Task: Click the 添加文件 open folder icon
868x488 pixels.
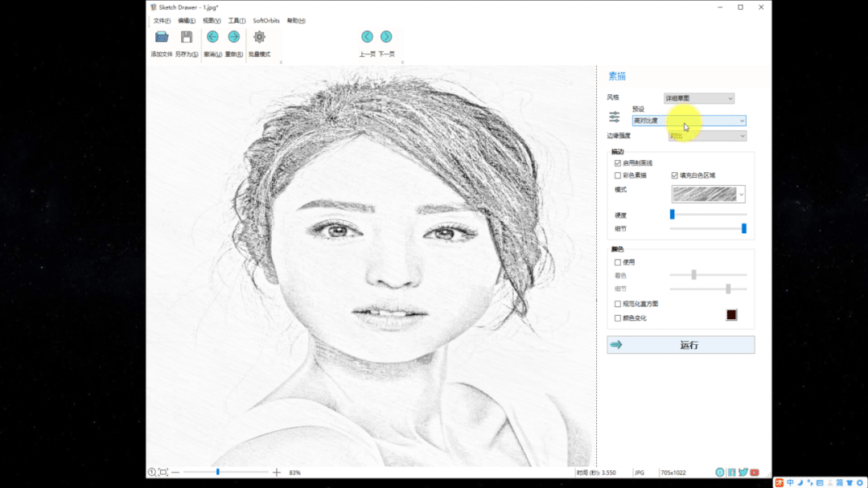Action: click(x=162, y=37)
